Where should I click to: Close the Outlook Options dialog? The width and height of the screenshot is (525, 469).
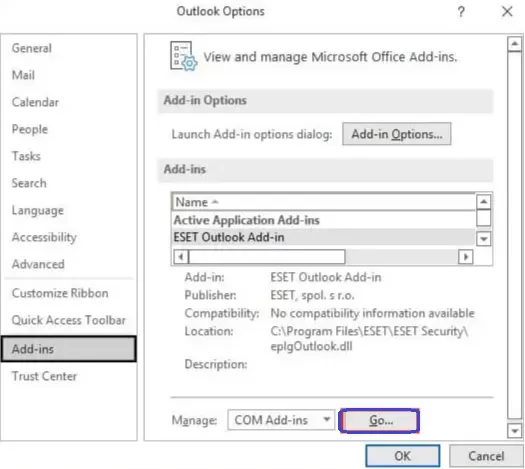(507, 12)
